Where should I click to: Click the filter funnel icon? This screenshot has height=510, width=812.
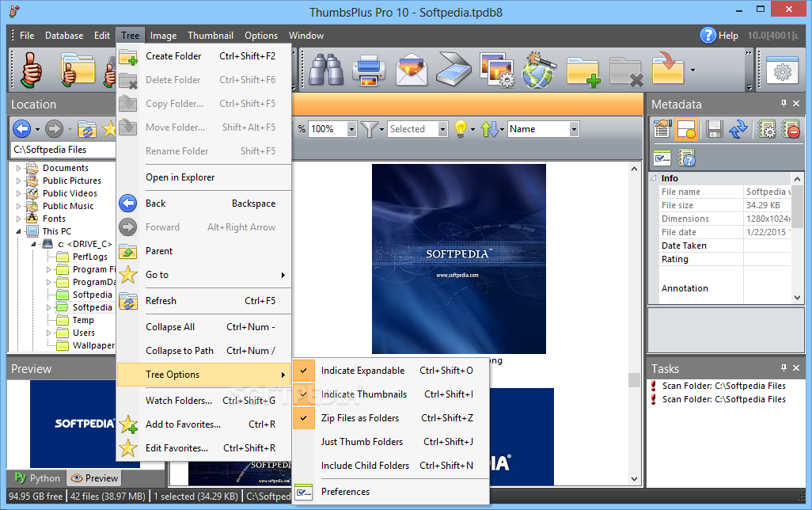click(x=369, y=129)
